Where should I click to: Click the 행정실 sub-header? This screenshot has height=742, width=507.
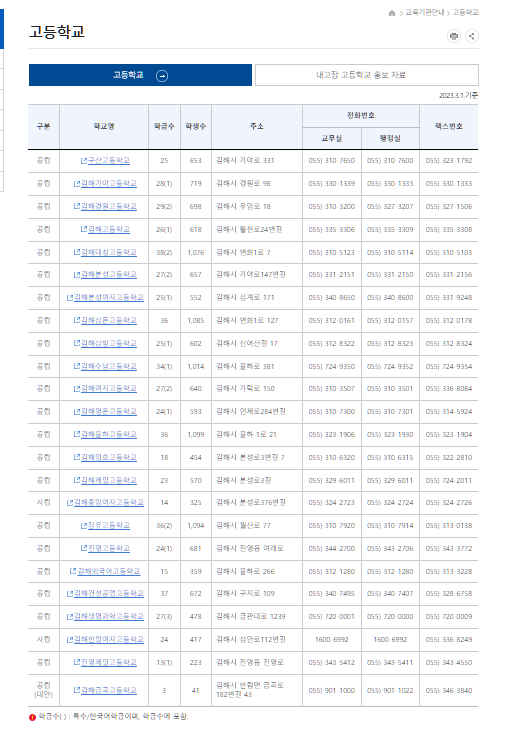tap(390, 138)
